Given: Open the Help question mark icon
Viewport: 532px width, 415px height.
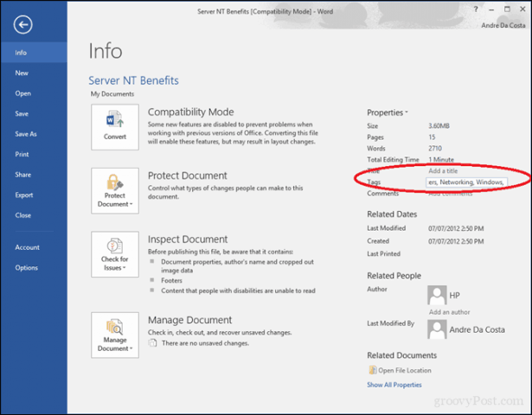Looking at the screenshot, I should click(476, 10).
